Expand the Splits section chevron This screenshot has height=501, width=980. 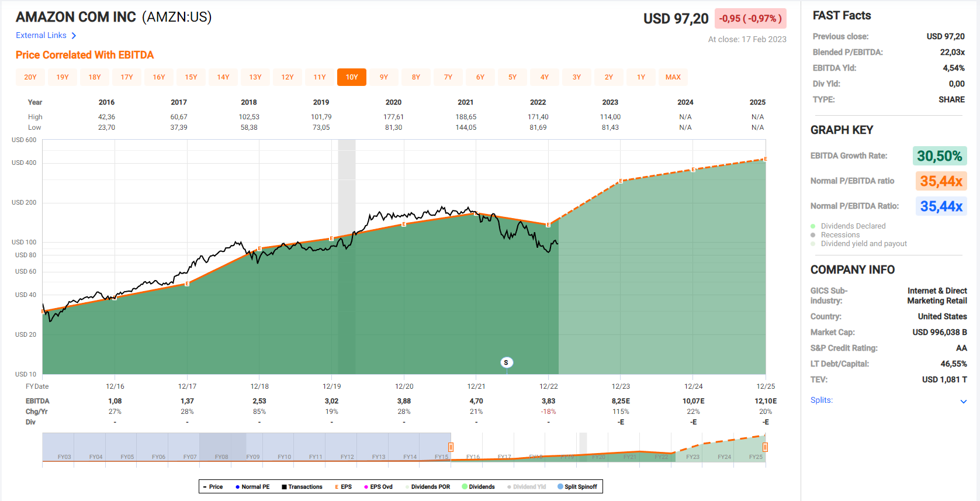pyautogui.click(x=963, y=401)
